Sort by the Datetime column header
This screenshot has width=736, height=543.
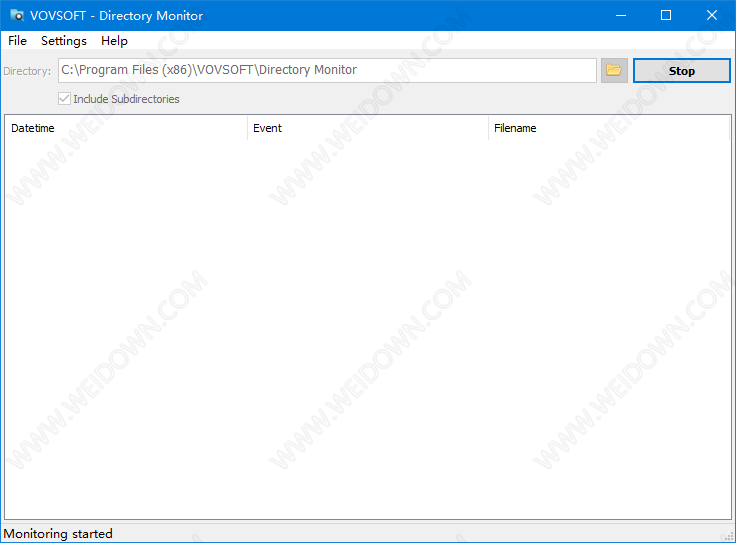click(x=126, y=128)
